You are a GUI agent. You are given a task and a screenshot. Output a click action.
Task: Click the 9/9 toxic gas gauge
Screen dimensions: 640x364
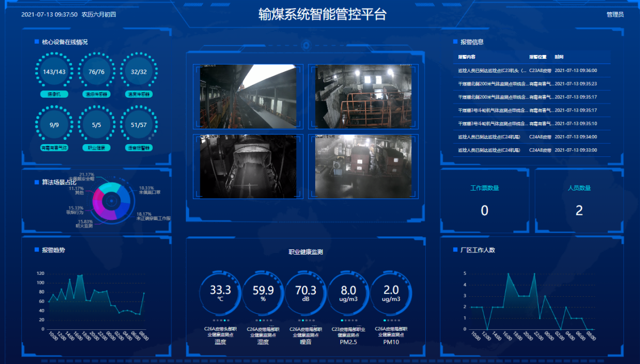(x=54, y=125)
